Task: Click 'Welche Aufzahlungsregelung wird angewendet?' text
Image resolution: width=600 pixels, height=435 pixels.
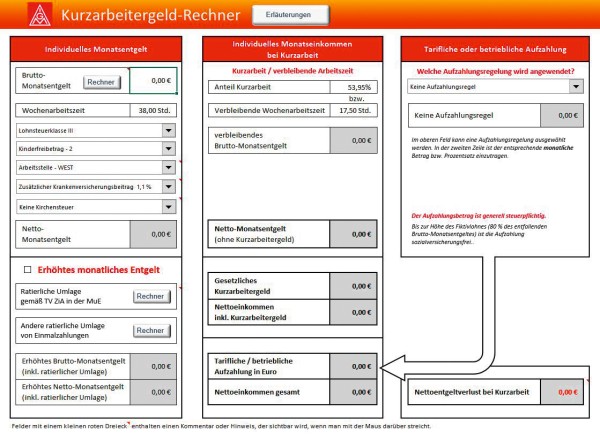Action: [496, 72]
